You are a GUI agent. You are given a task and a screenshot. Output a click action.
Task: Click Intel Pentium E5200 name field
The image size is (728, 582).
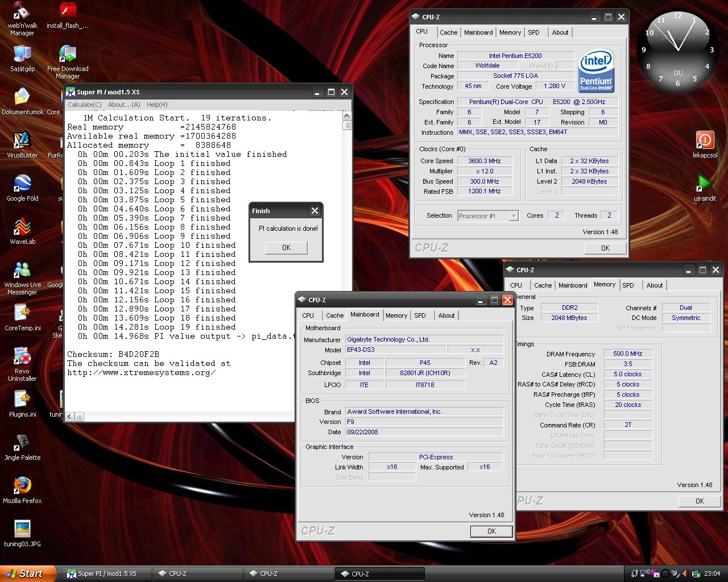[x=515, y=56]
